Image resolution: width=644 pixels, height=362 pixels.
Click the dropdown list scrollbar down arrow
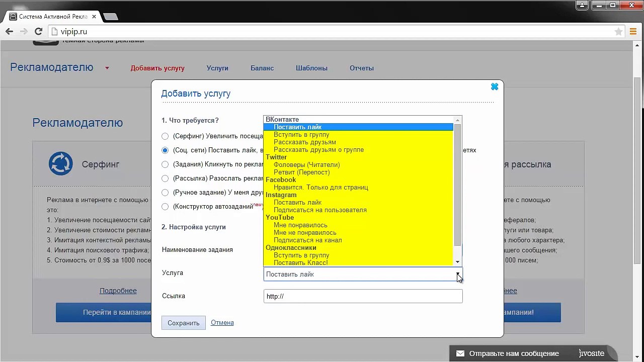coord(457,262)
